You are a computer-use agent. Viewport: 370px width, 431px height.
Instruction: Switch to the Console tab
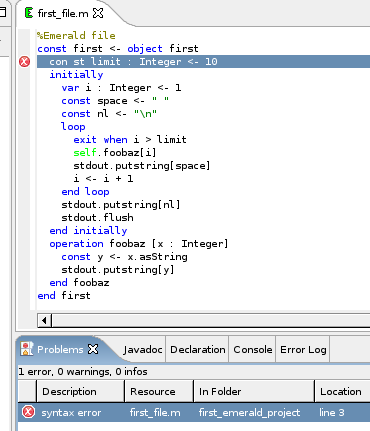coord(253,350)
